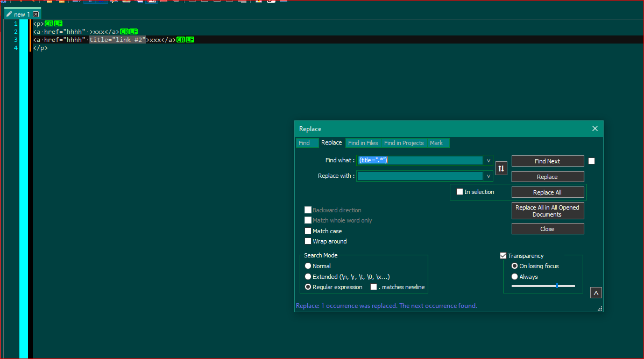Click the closing </p> tag line

pos(40,48)
